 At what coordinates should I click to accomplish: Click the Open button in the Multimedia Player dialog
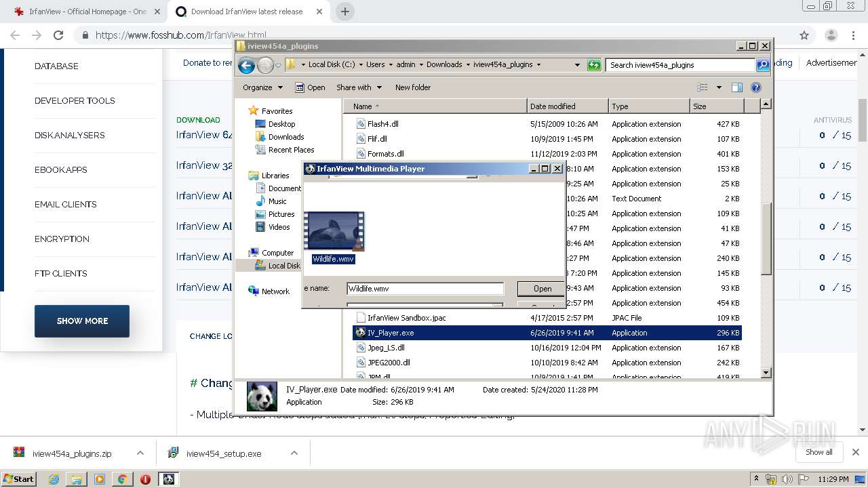tap(541, 289)
